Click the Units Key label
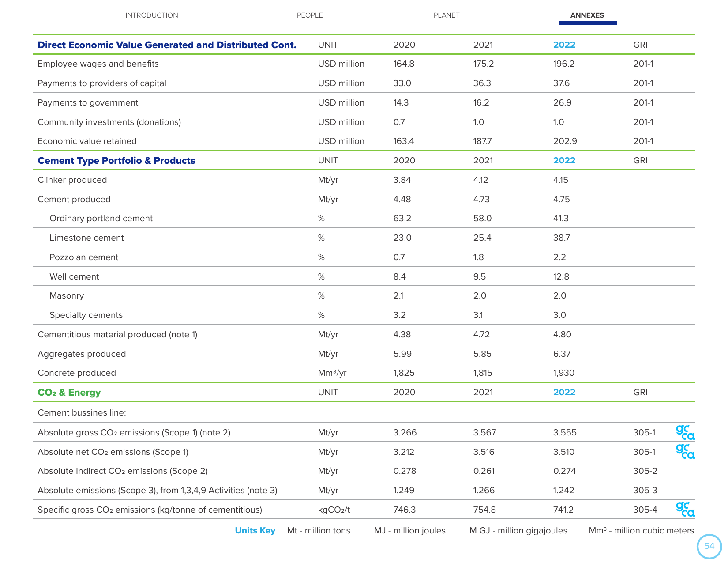The height and width of the screenshot is (563, 728). (x=255, y=531)
